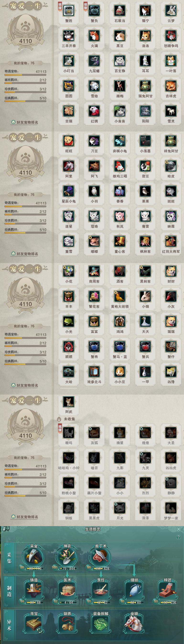184x644 pixels.
Task: Select the 蟹胜 crab pet icon
Action: tap(69, 11)
